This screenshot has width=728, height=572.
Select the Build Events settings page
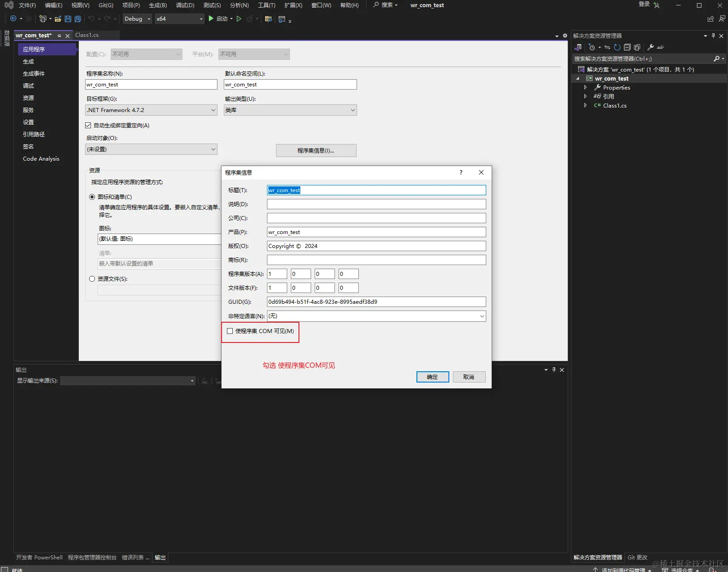pyautogui.click(x=34, y=73)
